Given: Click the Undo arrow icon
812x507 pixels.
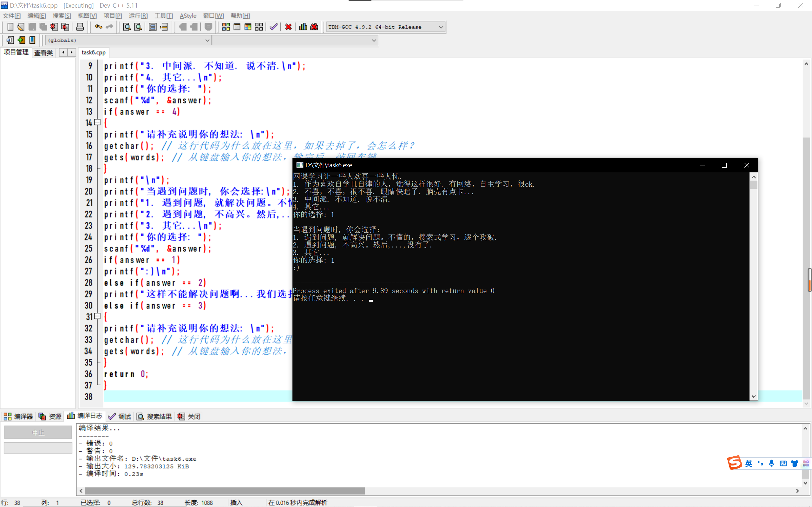Looking at the screenshot, I should tap(98, 27).
